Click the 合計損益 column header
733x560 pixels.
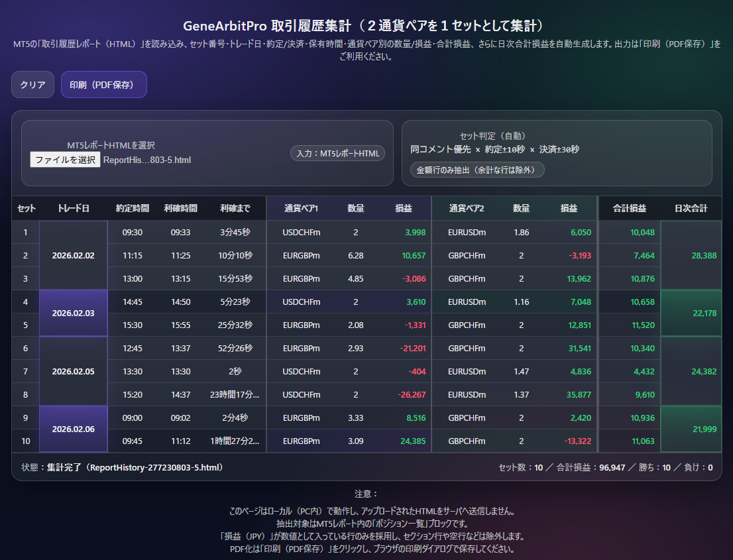[629, 208]
